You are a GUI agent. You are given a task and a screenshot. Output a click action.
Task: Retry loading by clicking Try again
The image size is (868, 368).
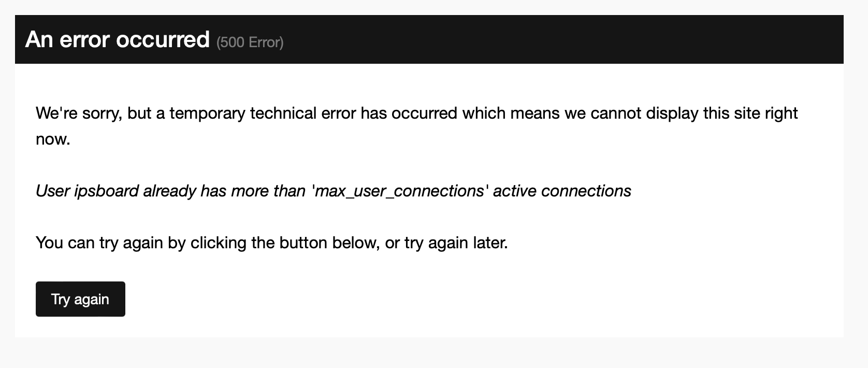point(80,299)
